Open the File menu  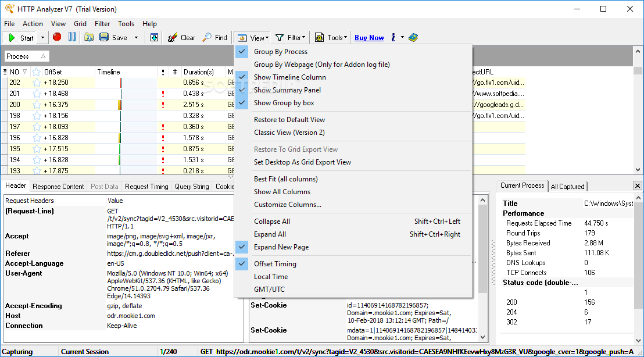pos(9,24)
